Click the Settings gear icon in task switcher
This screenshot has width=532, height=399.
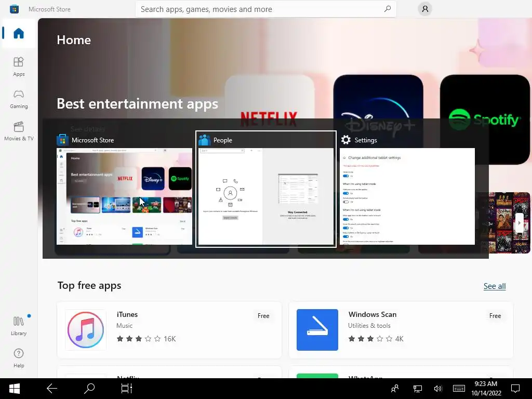[x=345, y=140]
